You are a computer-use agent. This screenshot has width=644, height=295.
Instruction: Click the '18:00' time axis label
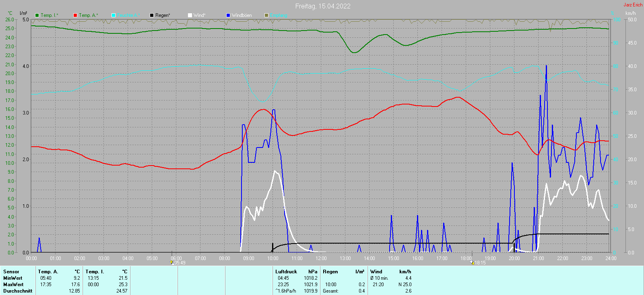[466, 258]
